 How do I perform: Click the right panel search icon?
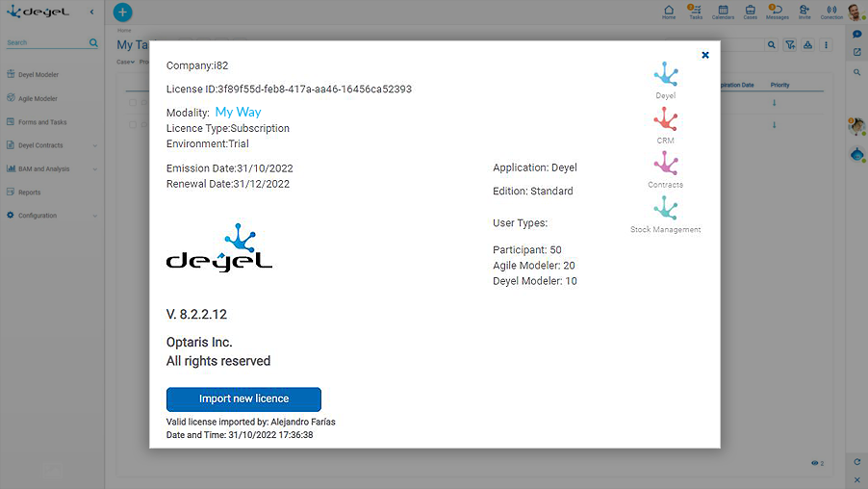point(856,72)
